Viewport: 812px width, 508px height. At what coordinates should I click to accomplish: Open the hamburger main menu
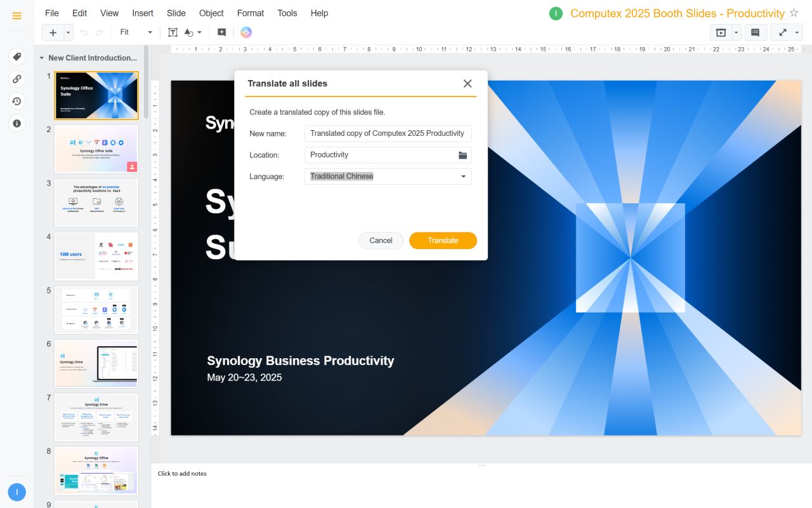pyautogui.click(x=17, y=16)
